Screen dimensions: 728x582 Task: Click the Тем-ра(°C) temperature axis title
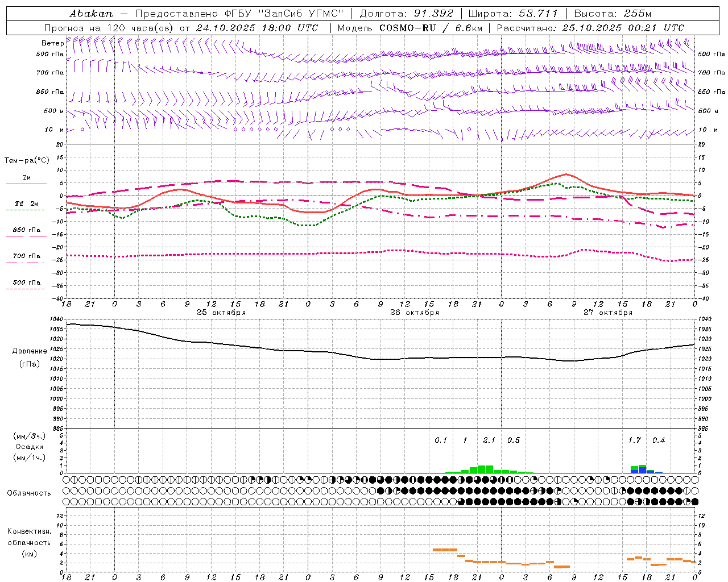[27, 161]
